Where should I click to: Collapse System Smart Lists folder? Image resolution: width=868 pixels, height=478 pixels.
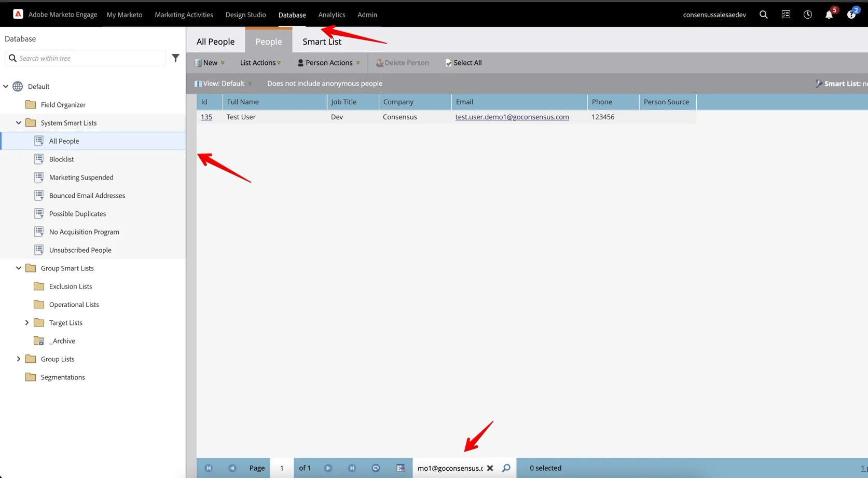coord(19,123)
